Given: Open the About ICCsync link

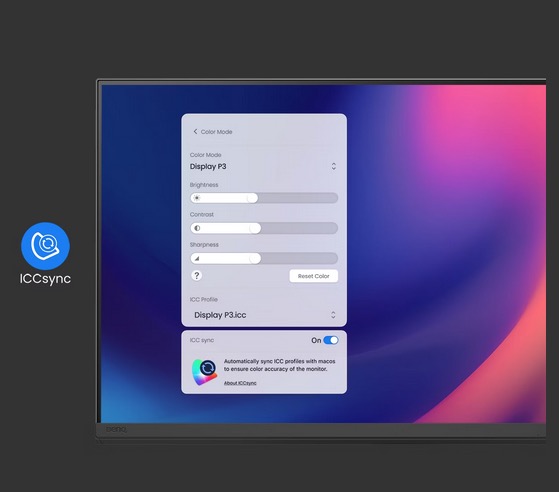Looking at the screenshot, I should (240, 383).
